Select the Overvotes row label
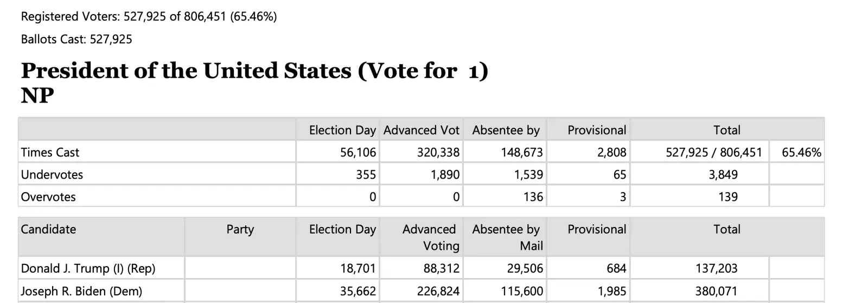 (x=48, y=197)
